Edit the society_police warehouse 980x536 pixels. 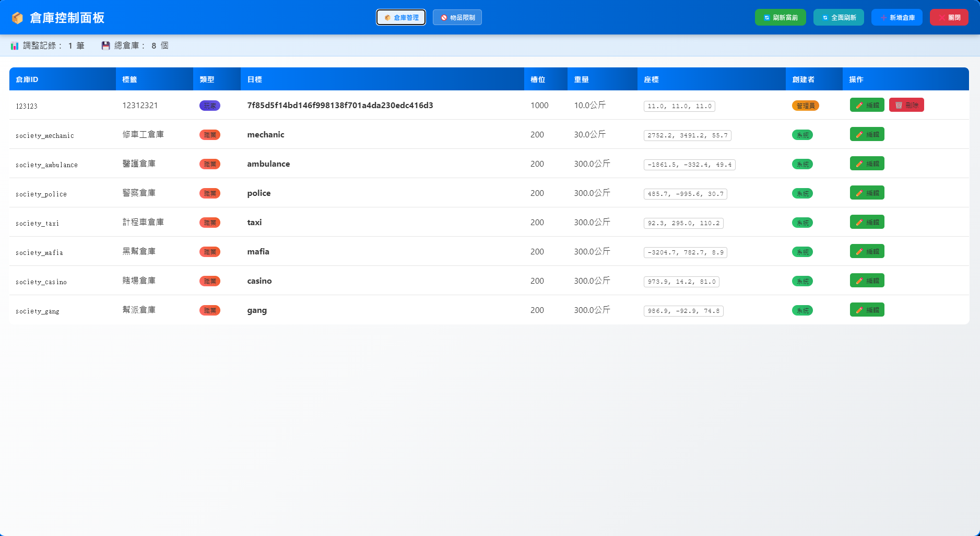[867, 193]
